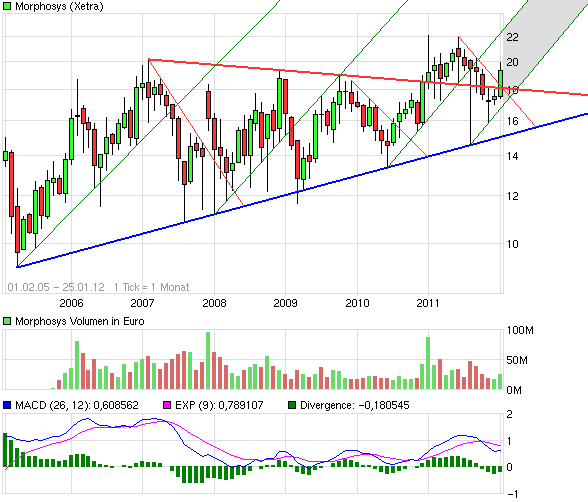Click the green Morphosys (Xetra) legend square

[x=7, y=6]
